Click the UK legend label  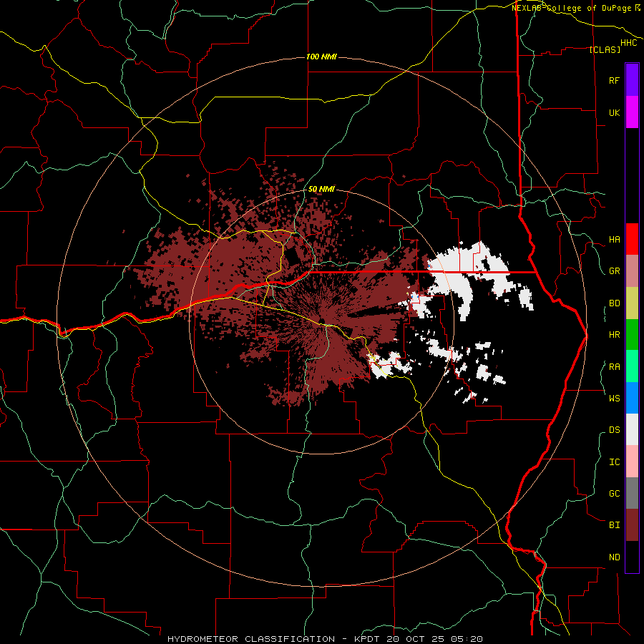[614, 112]
